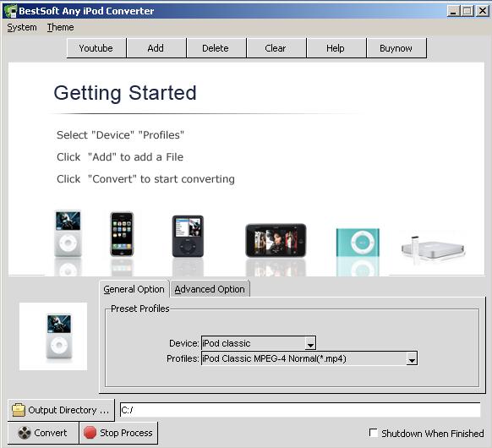Click the iPod classic value in Device box

pos(227,343)
